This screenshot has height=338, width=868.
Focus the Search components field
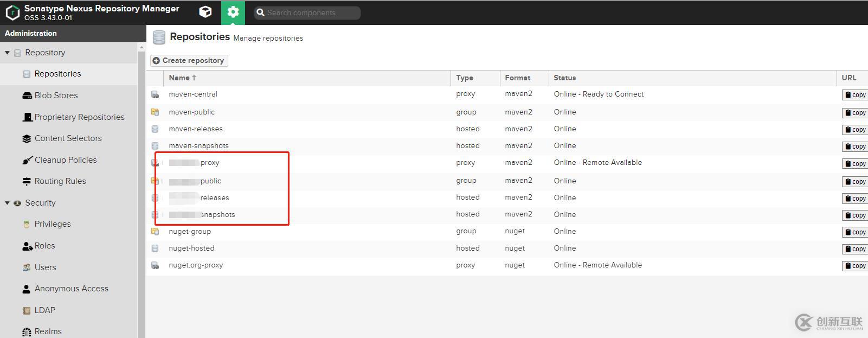307,12
